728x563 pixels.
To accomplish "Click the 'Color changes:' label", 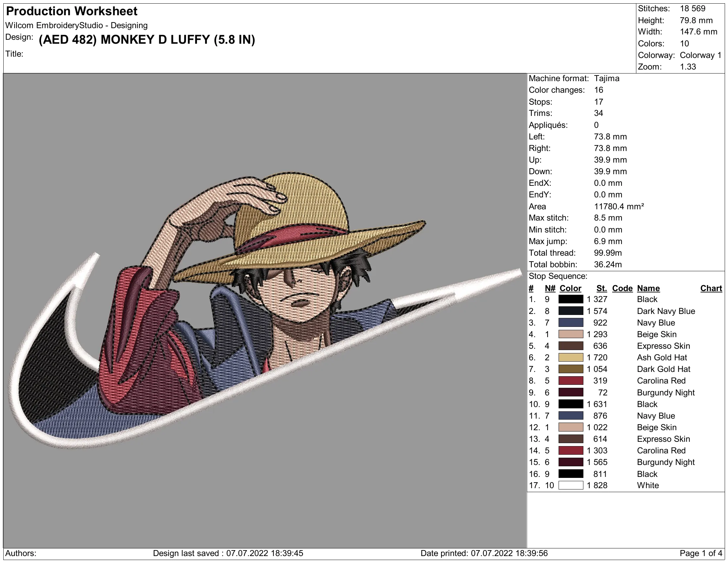I will point(557,90).
